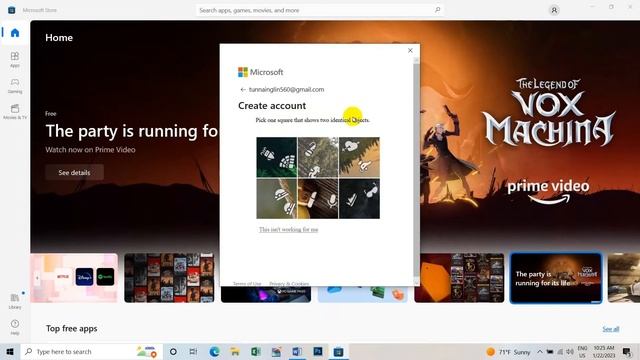Click the user profile icon
Image resolution: width=640 pixels, height=360 pixels.
click(x=554, y=10)
